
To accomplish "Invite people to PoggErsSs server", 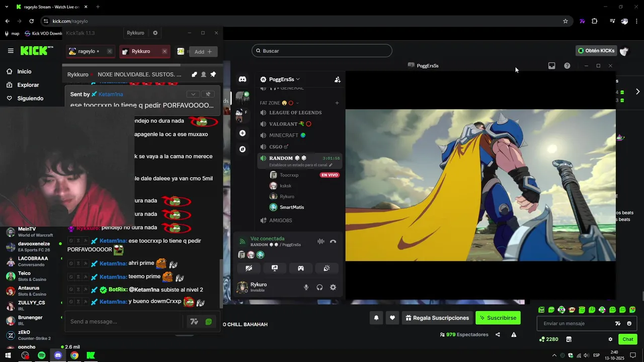I will point(338,79).
